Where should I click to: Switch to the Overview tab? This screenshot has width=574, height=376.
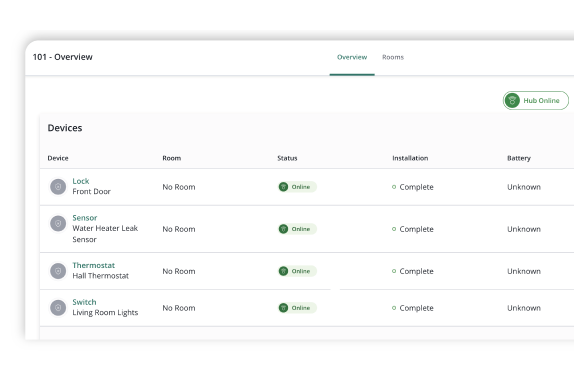coord(352,57)
